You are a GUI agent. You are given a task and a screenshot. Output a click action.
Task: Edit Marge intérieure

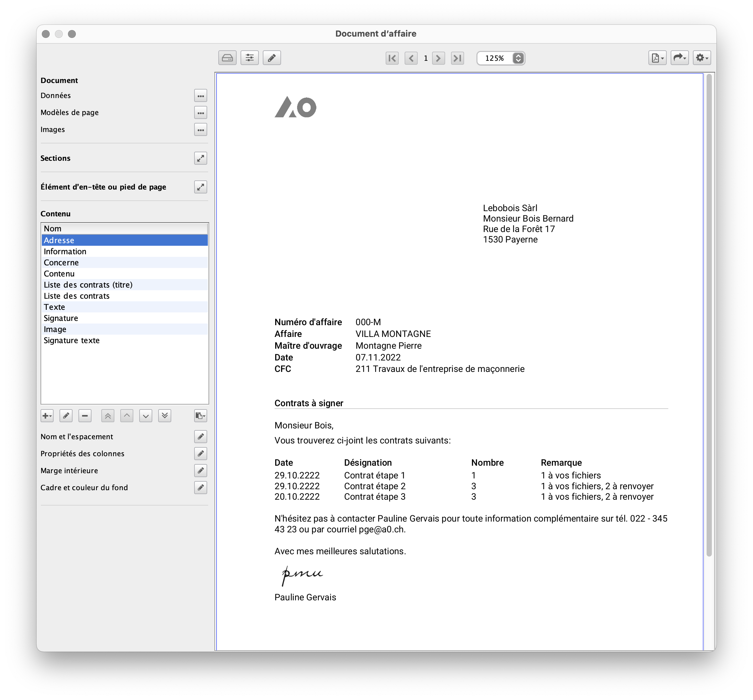click(x=201, y=471)
